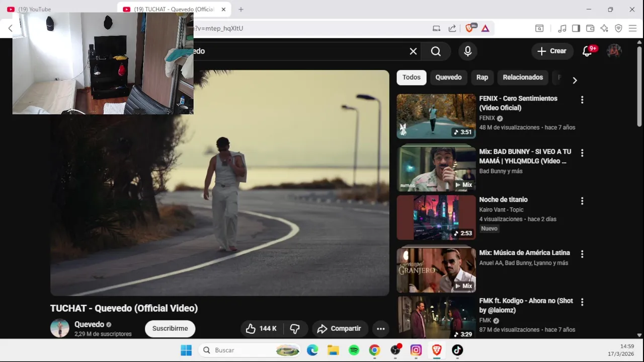Click the Suscribirme button

170,328
